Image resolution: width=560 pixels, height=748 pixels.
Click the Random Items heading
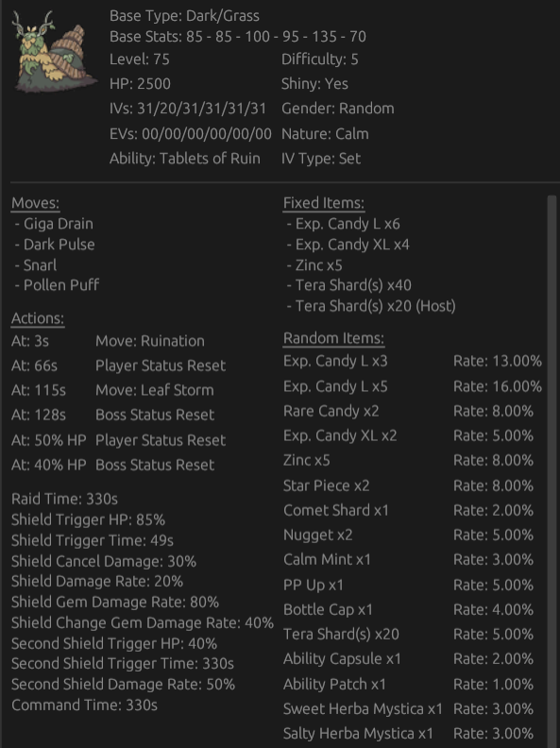pos(333,338)
